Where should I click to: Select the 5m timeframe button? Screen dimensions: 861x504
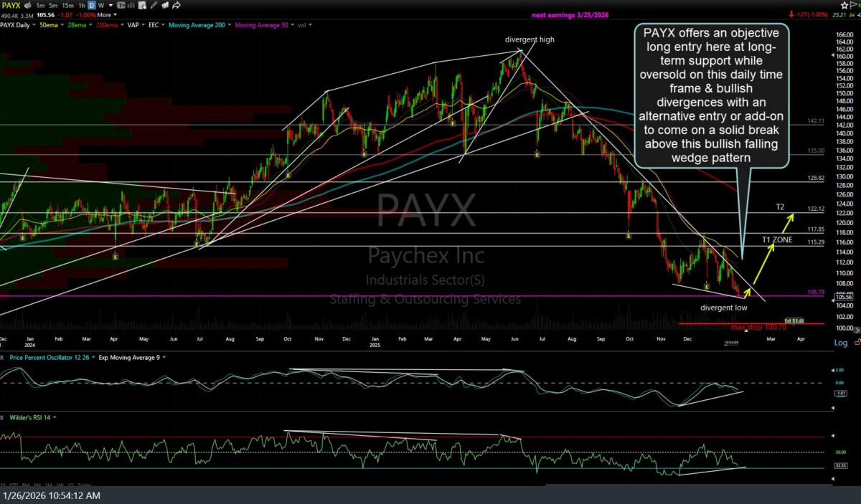click(x=55, y=6)
